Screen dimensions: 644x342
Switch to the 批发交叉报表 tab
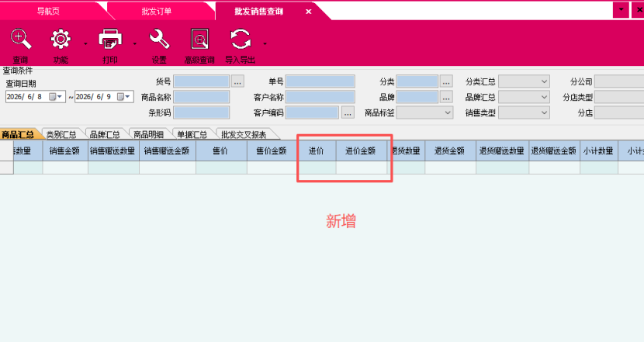244,134
